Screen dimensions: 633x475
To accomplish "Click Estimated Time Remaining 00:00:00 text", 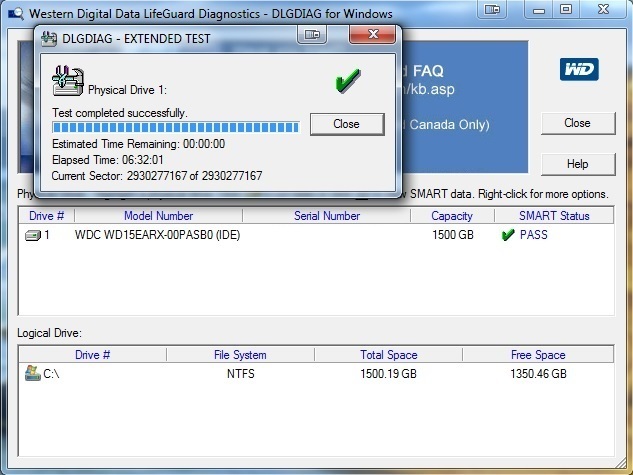I will click(138, 144).
